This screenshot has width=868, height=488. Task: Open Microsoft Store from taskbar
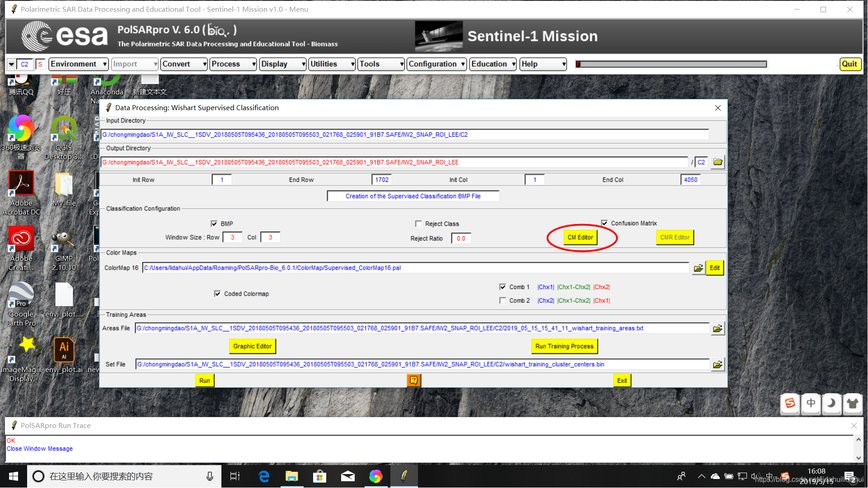point(319,476)
